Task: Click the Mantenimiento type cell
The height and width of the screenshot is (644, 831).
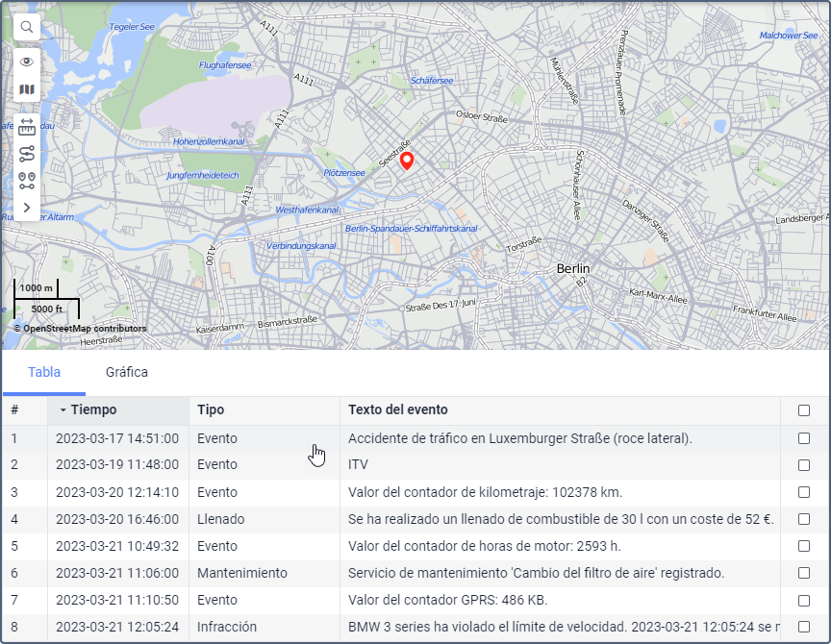Action: tap(242, 573)
